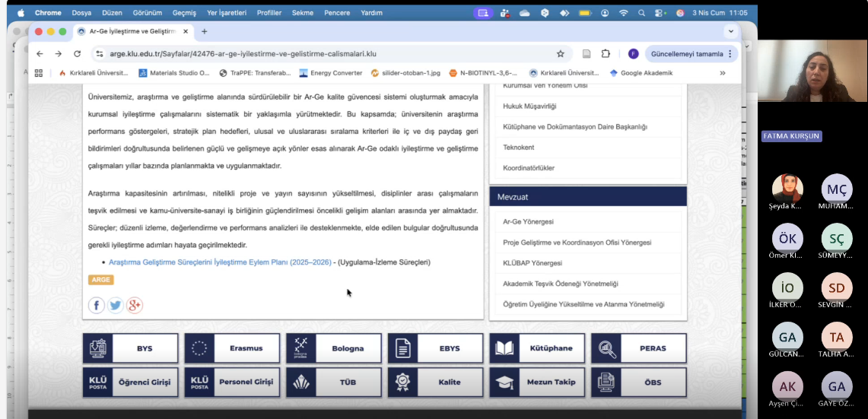Viewport: 868px width, 419px height.
Task: Reload the page
Action: coord(77,54)
